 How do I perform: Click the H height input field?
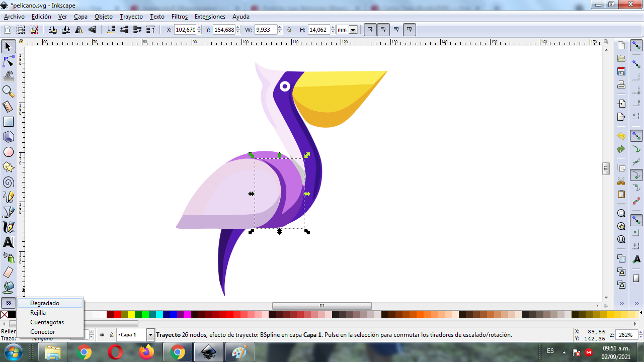tap(319, 30)
